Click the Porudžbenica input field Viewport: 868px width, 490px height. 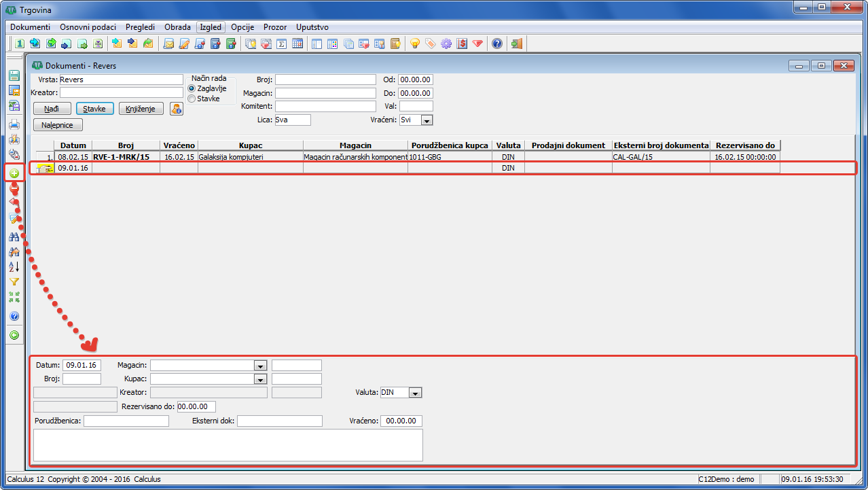[x=126, y=421]
